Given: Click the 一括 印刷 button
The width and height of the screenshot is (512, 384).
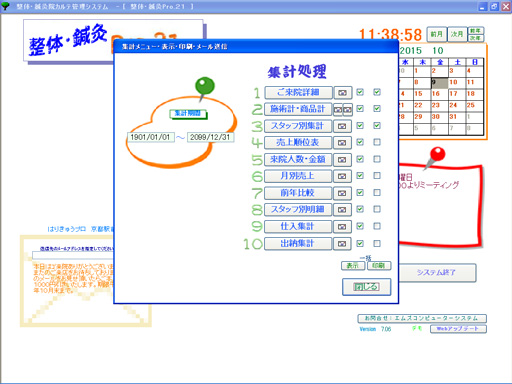Looking at the screenshot, I should point(379,266).
